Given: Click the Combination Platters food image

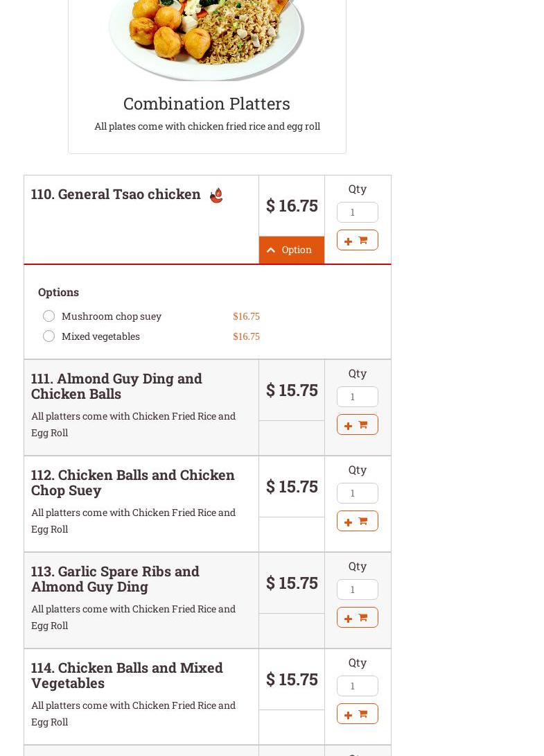Looking at the screenshot, I should tap(207, 38).
